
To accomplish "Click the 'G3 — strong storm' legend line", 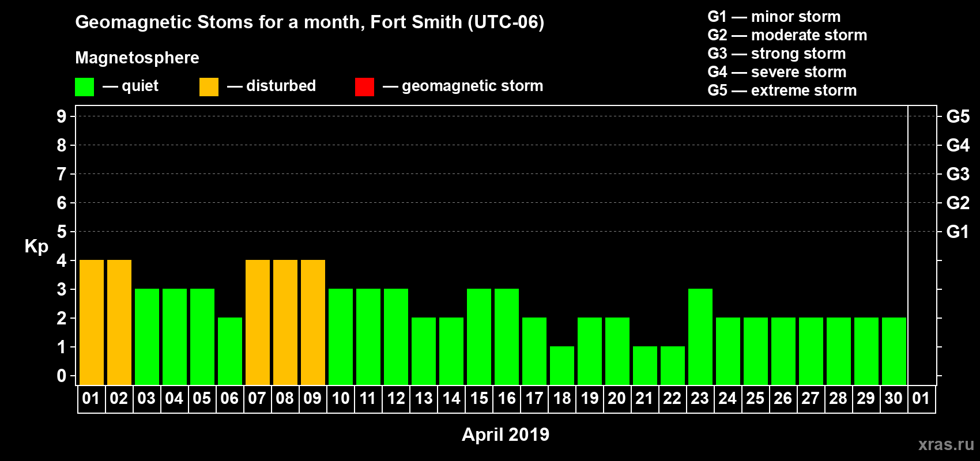I will point(777,54).
